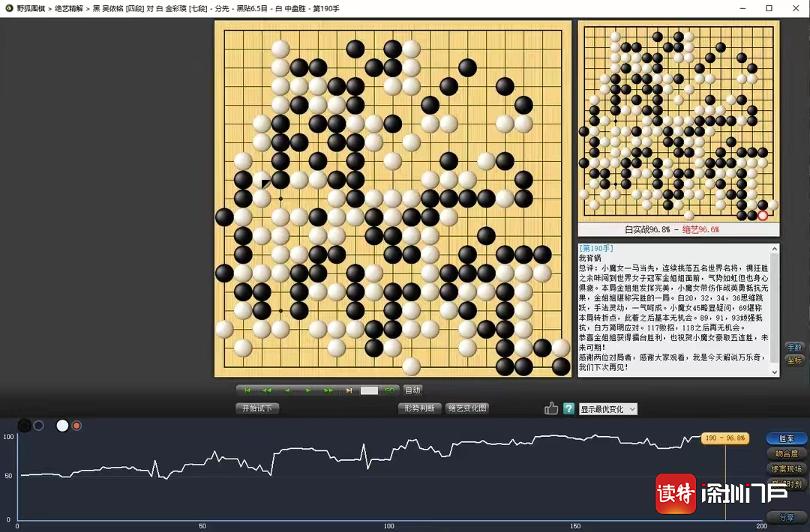This screenshot has height=532, width=810.
Task: Show the 绝艺变化图 variation diagram
Action: click(467, 408)
